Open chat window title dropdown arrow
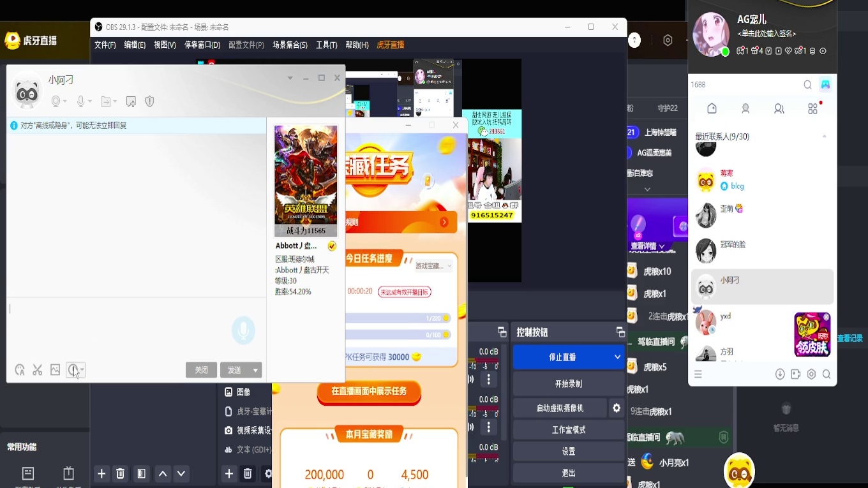Screen dimensions: 868x488 pyautogui.click(x=290, y=78)
